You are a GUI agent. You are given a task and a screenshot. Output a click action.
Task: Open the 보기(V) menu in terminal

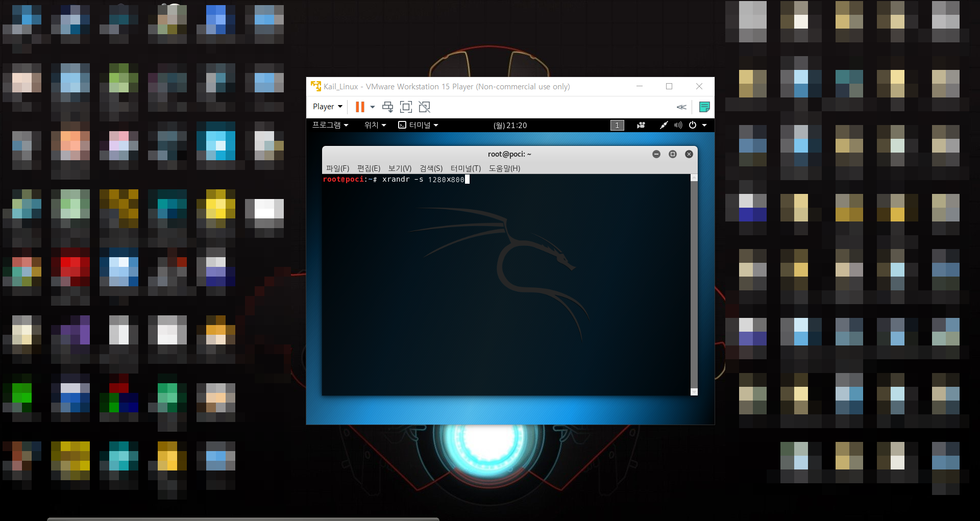click(x=400, y=168)
